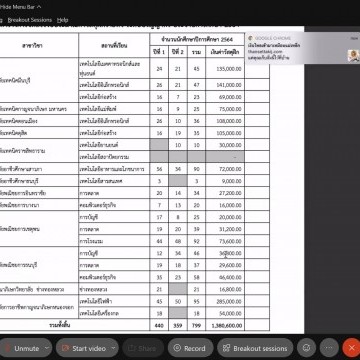Click the Share content button

pyautogui.click(x=143, y=348)
